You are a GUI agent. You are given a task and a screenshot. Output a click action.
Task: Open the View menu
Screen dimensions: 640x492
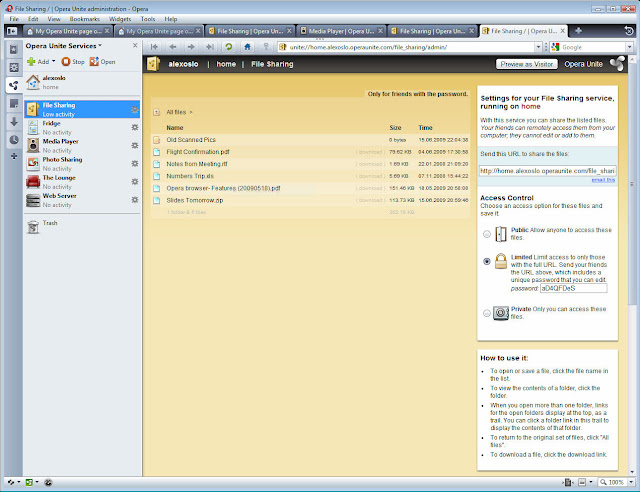54,19
